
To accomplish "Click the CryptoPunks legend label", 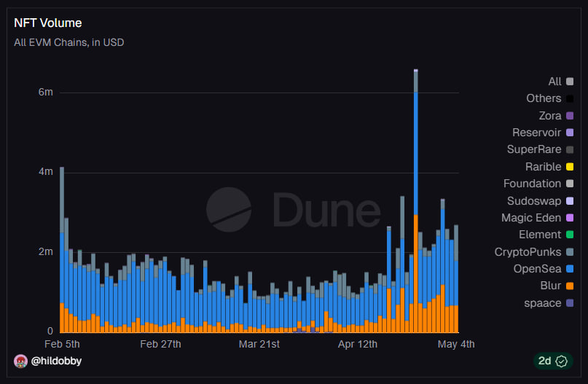I will pos(528,252).
